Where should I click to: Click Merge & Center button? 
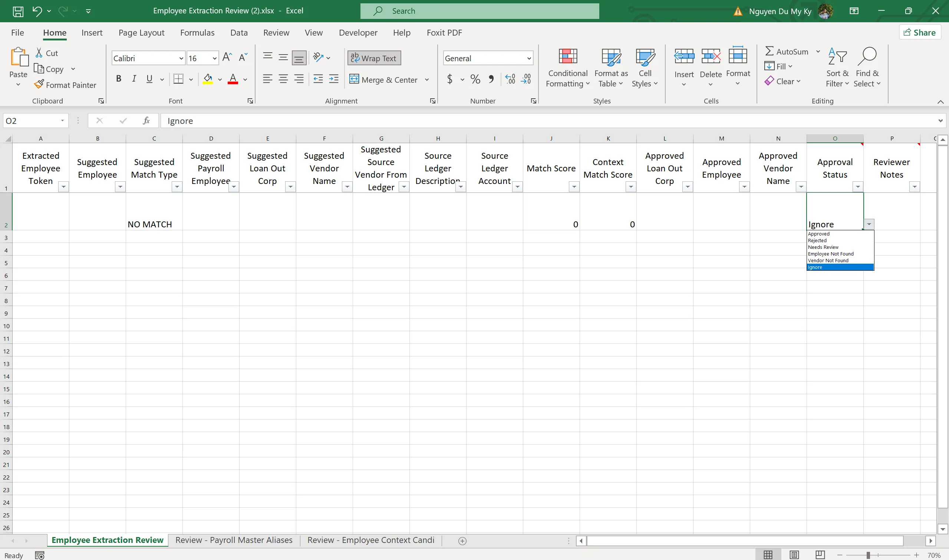[383, 79]
